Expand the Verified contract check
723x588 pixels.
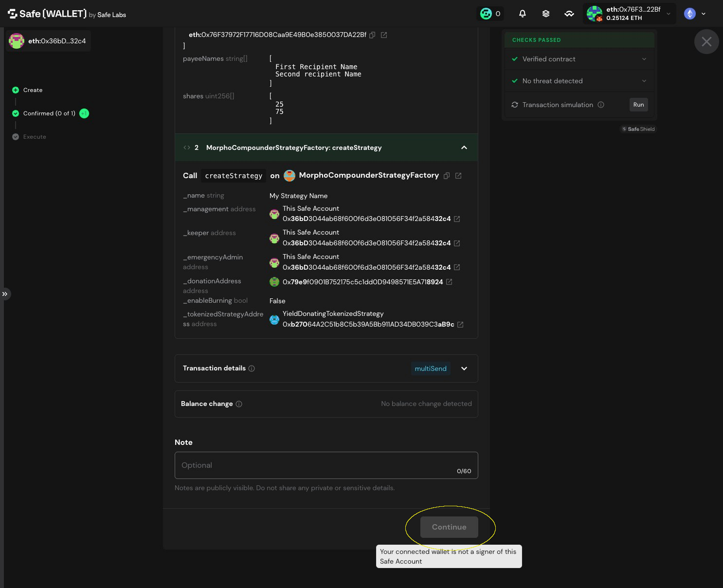[x=579, y=59]
